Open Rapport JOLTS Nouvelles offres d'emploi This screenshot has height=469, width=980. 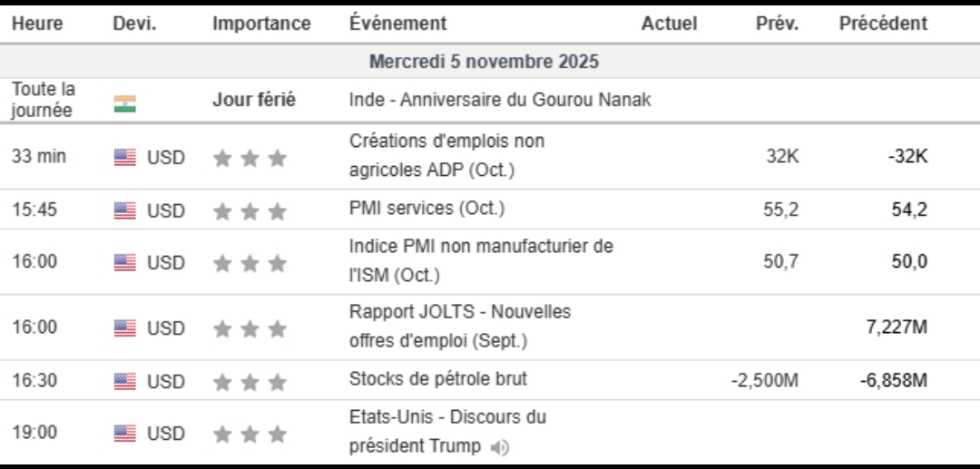tap(460, 326)
